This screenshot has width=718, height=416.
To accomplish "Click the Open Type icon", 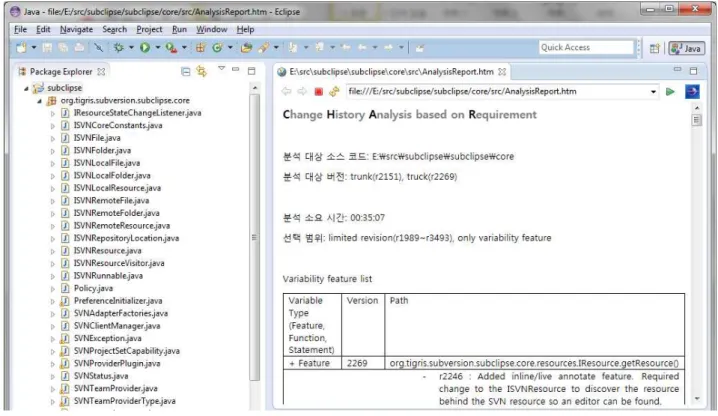I will 246,47.
